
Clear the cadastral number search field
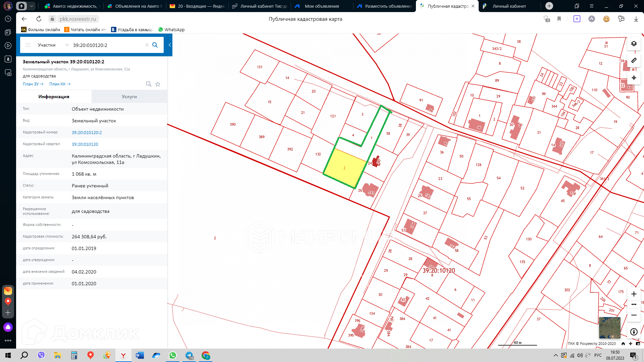tap(147, 45)
